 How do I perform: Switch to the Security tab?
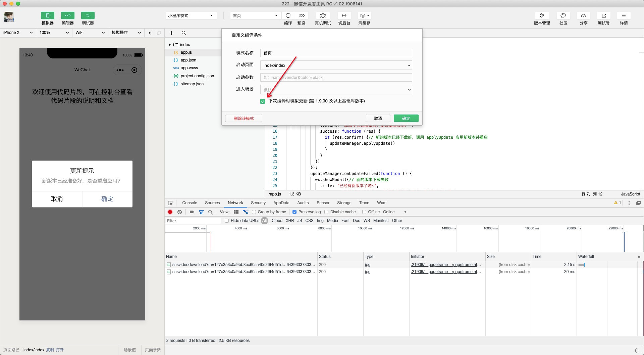pos(258,203)
